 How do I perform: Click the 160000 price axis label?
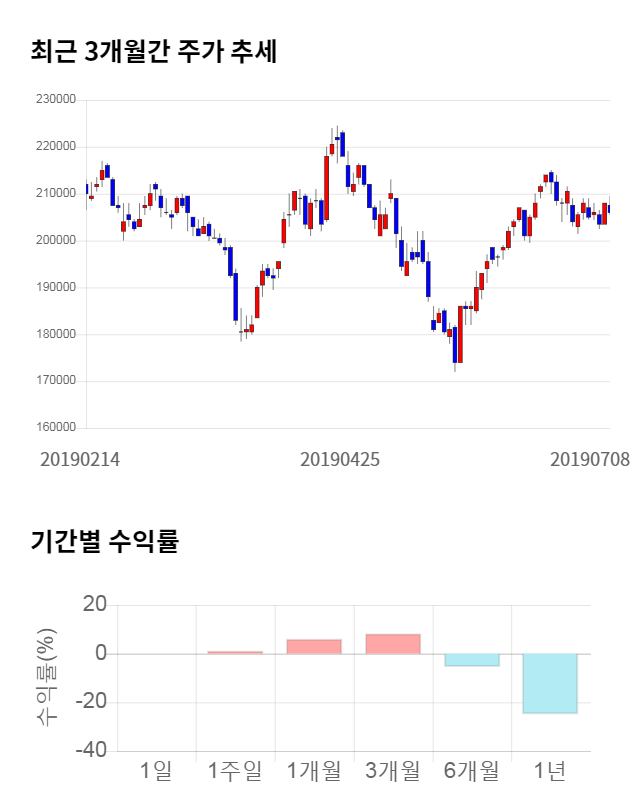55,428
